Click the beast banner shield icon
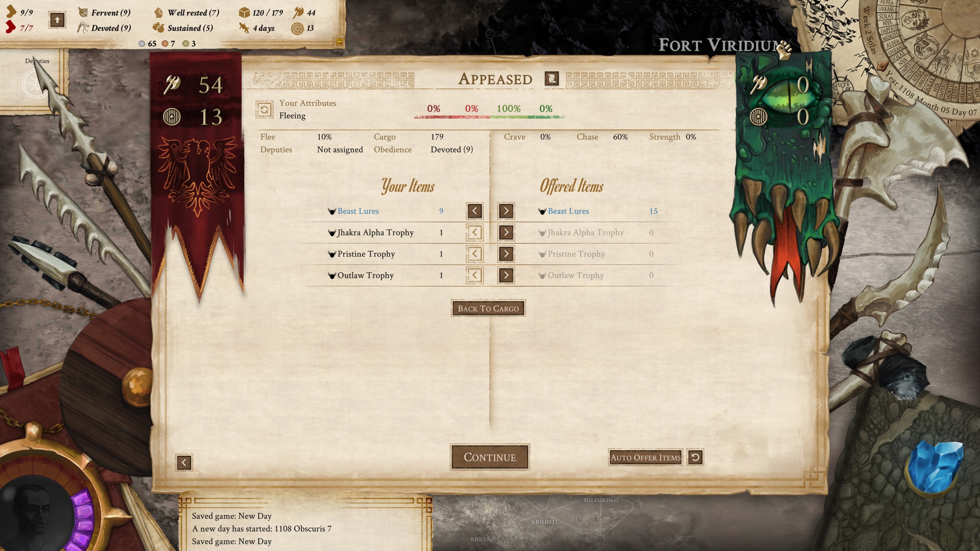 758,117
